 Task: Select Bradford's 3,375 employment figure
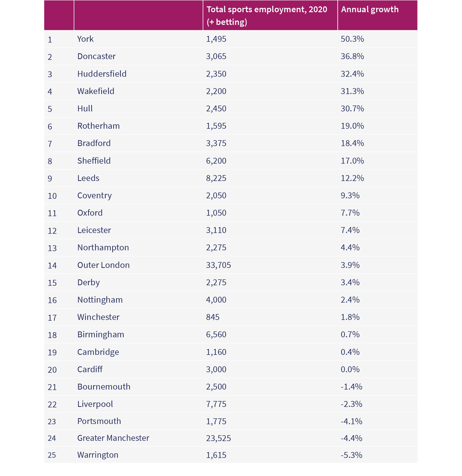point(216,143)
